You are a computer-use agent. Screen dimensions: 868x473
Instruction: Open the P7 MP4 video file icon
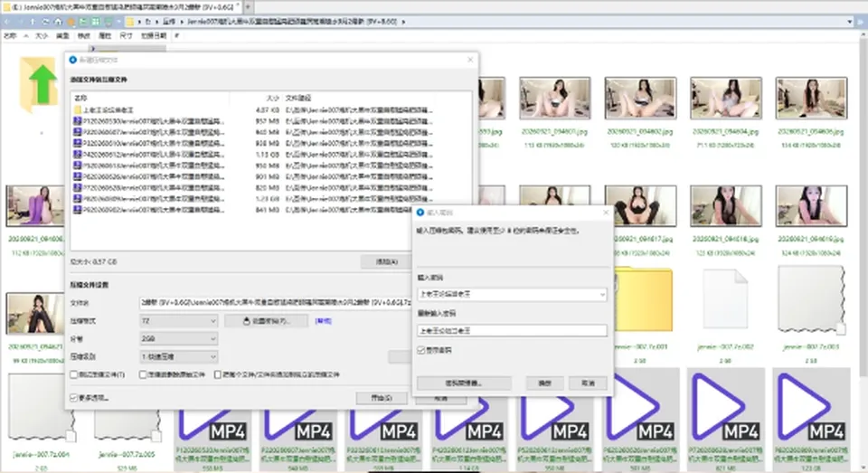[726, 406]
